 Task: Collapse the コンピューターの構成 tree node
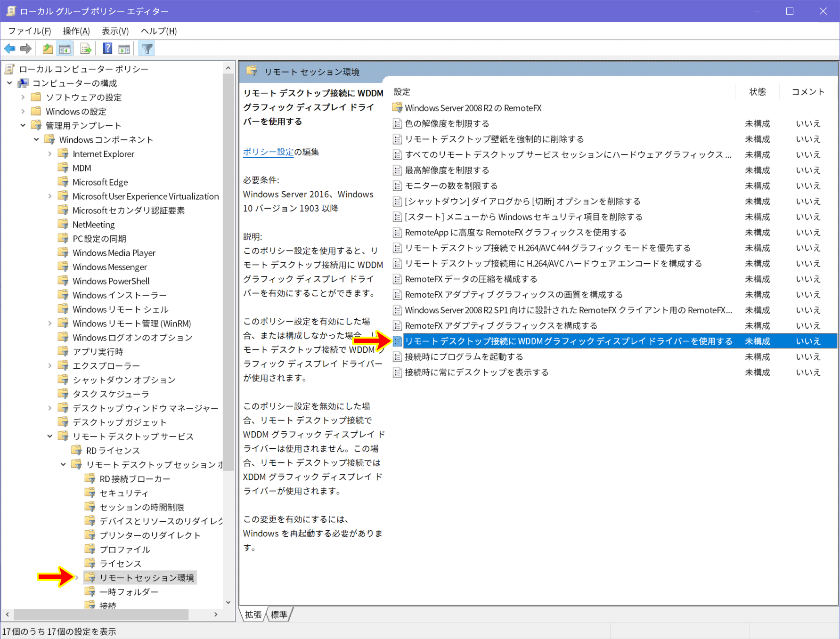click(9, 83)
